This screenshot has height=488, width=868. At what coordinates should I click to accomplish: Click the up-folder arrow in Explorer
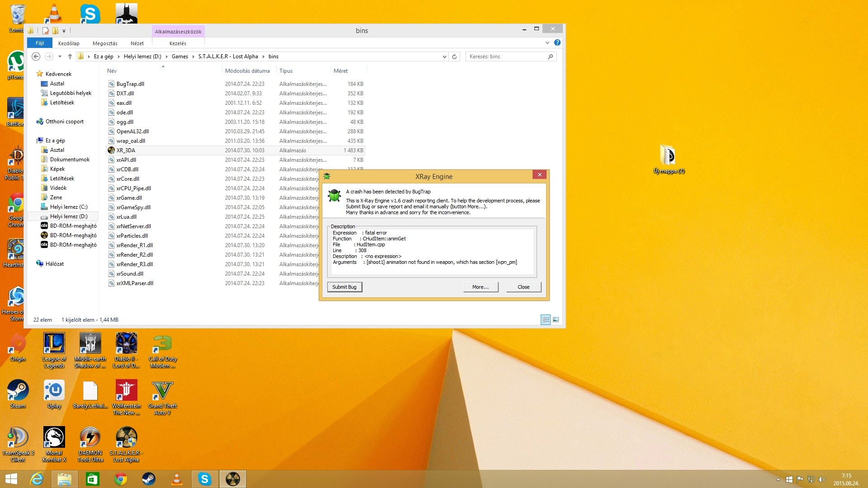pos(70,56)
